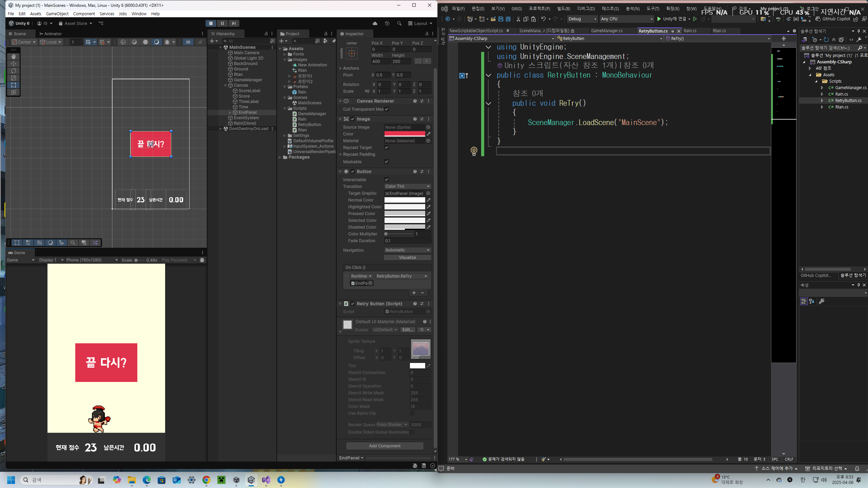Click the Visual Studio Save All icon

click(508, 19)
